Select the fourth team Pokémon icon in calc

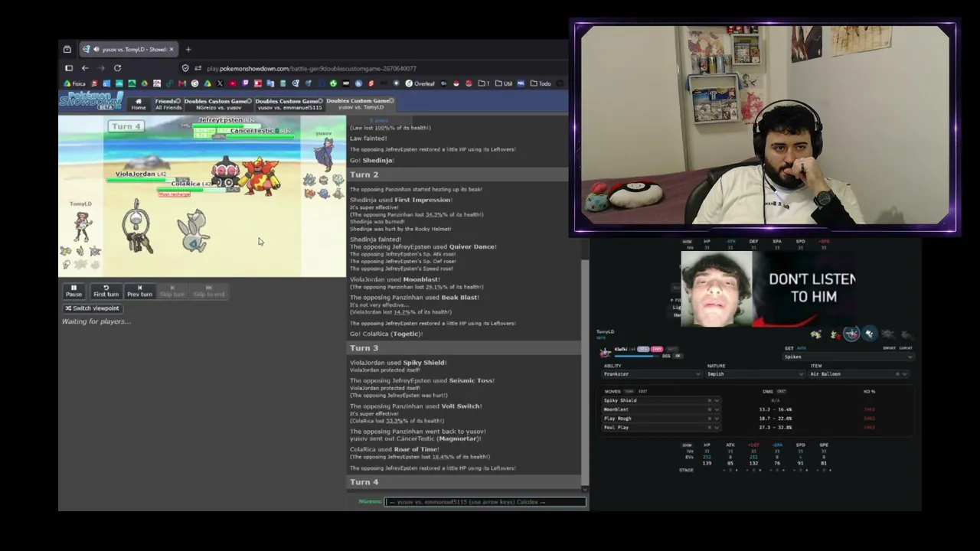[x=869, y=334]
